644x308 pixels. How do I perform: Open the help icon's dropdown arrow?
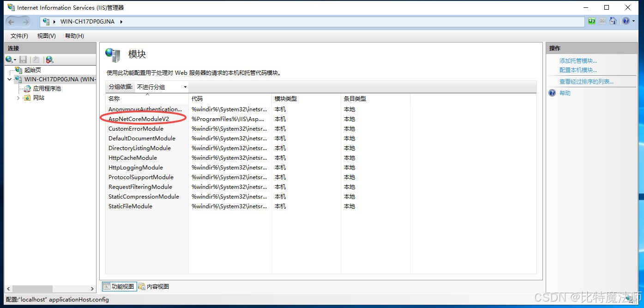coord(633,21)
